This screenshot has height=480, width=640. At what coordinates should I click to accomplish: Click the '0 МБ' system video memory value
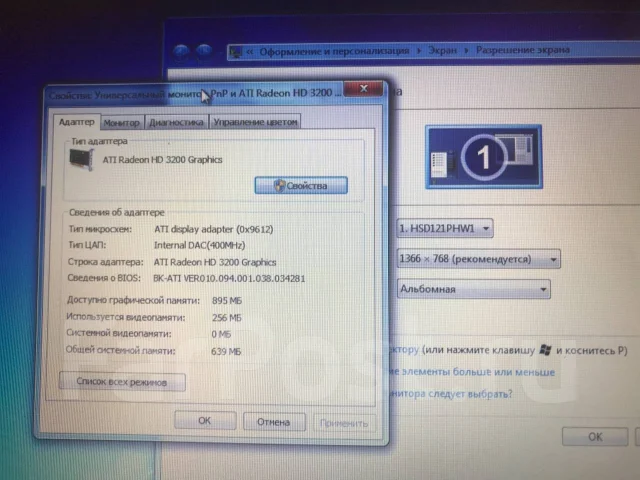coord(221,334)
